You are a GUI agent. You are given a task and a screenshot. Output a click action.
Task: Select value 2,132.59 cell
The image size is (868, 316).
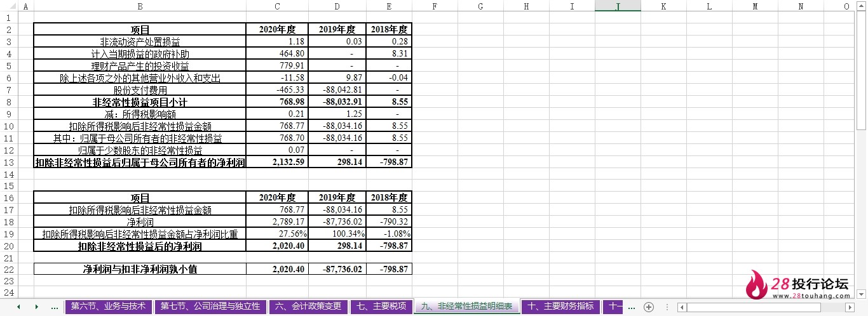(277, 162)
